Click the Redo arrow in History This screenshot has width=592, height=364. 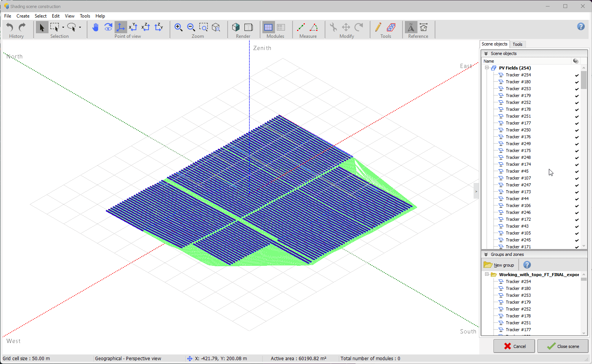pyautogui.click(x=22, y=27)
